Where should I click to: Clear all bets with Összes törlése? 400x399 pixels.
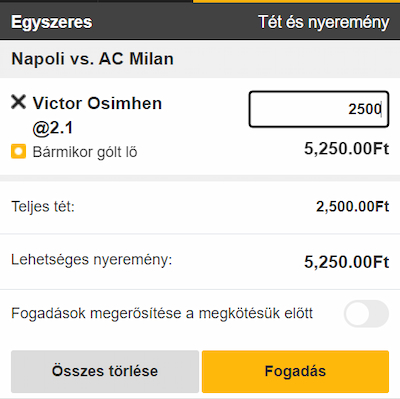(x=105, y=371)
